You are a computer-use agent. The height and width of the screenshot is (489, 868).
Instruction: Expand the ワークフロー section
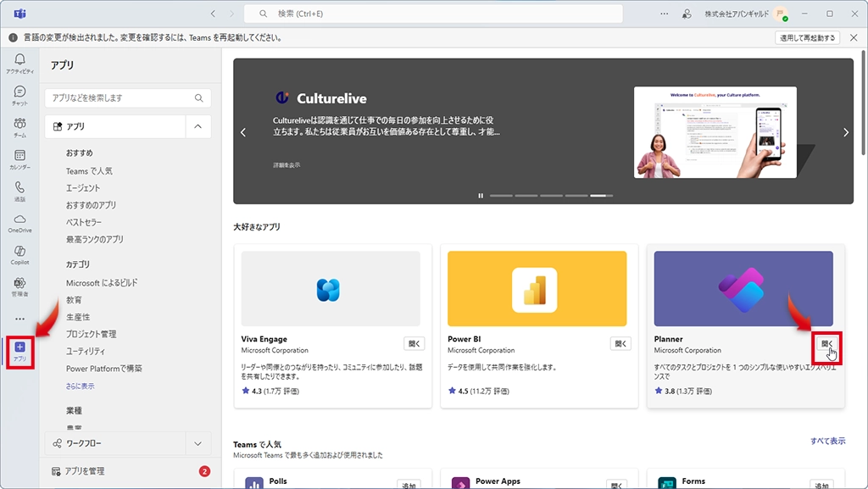click(x=198, y=443)
